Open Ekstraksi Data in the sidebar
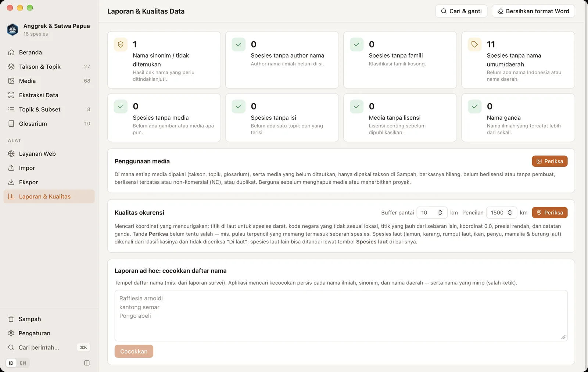588x372 pixels. tap(49, 95)
